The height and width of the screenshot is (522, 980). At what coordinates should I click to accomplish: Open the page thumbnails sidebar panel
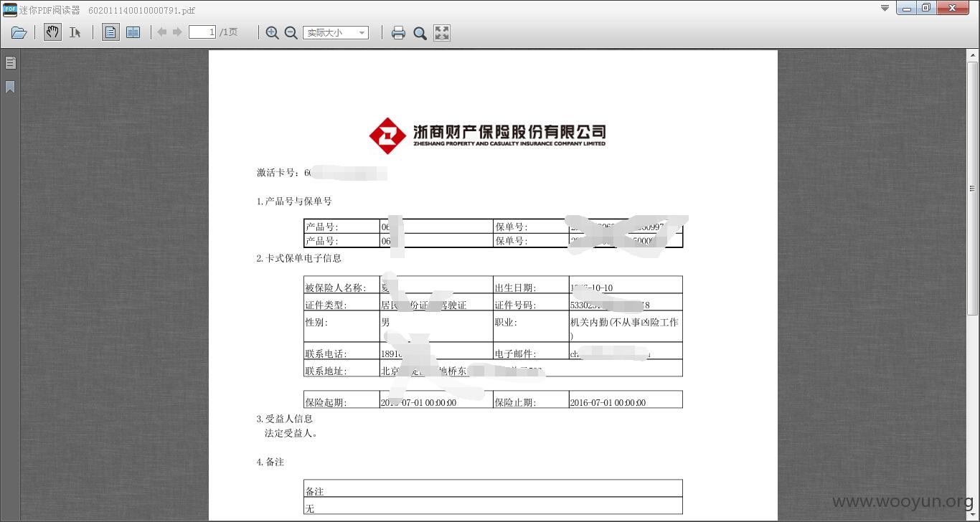(x=10, y=63)
